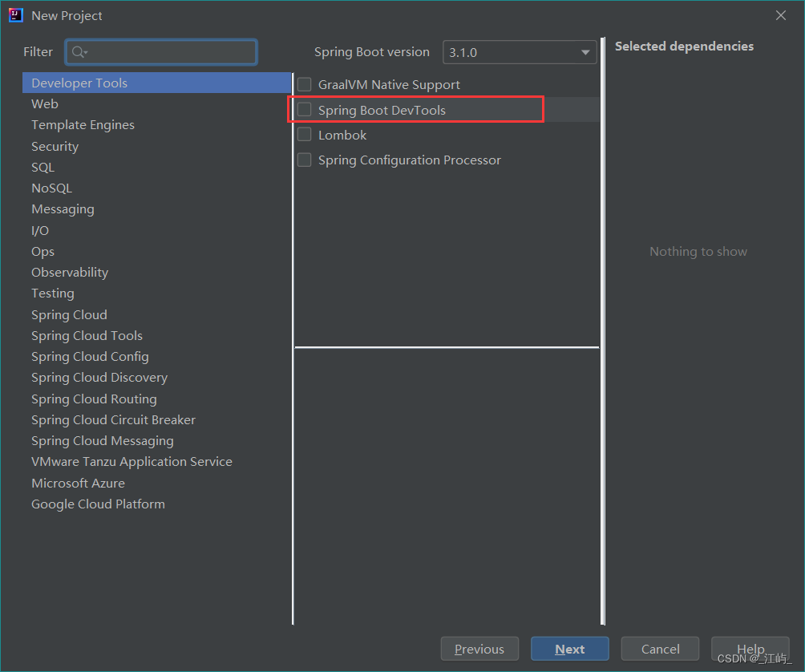This screenshot has width=805, height=672.
Task: Go back with the Previous button
Action: click(x=479, y=649)
